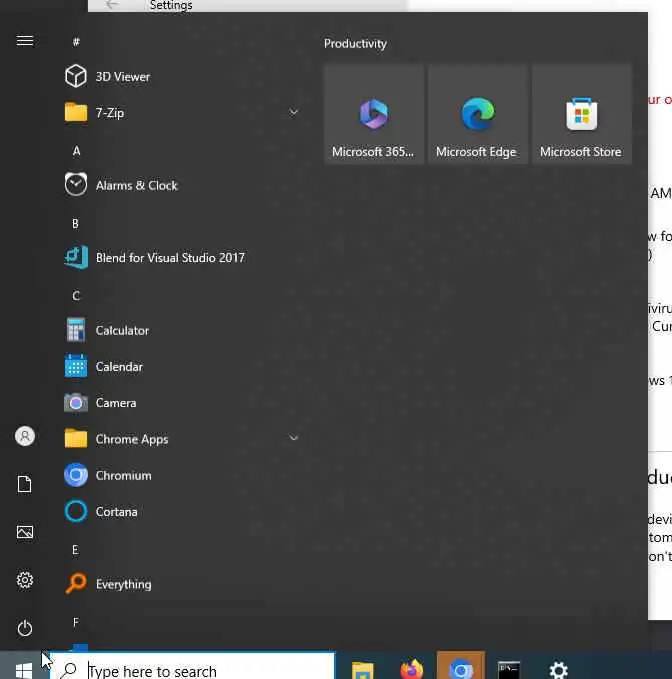Open Microsoft 365 tile

374,114
